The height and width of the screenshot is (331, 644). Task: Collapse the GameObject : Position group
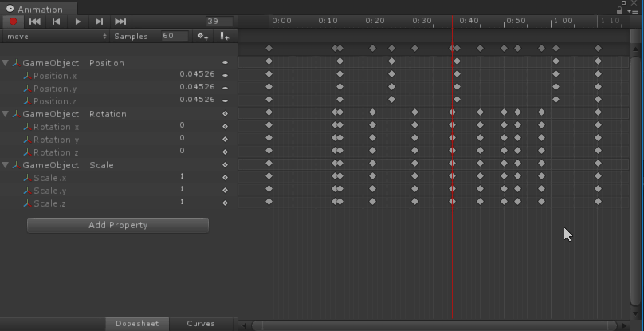tap(6, 63)
